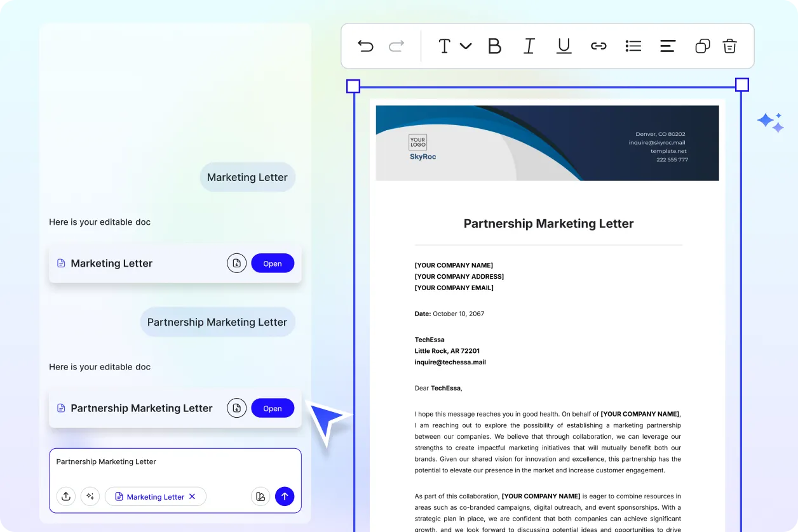Download the Marketing Letter file

(x=236, y=263)
